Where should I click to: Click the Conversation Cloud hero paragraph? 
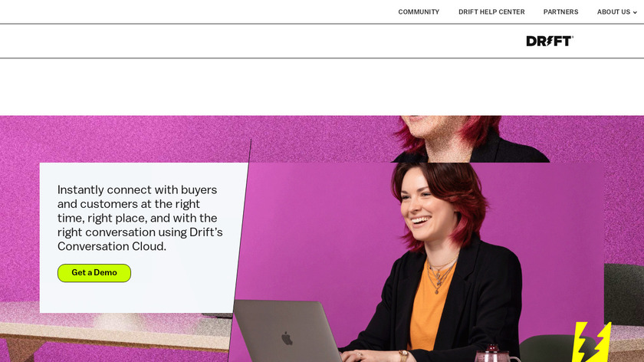[x=140, y=218]
